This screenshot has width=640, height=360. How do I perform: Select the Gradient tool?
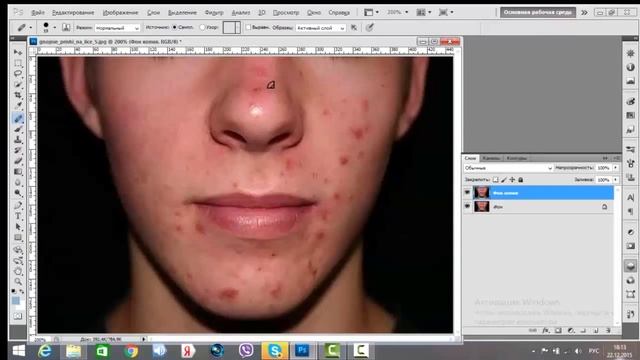pos(18,172)
